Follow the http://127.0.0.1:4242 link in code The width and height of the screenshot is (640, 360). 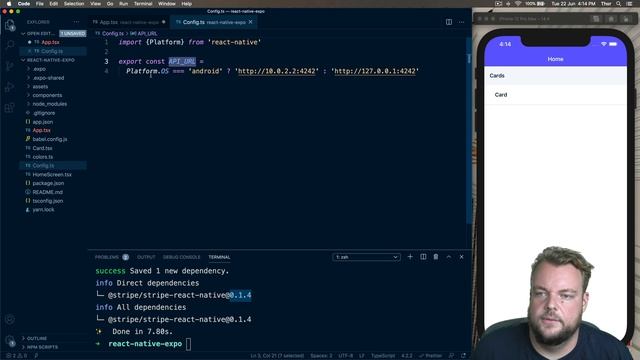[x=375, y=71]
